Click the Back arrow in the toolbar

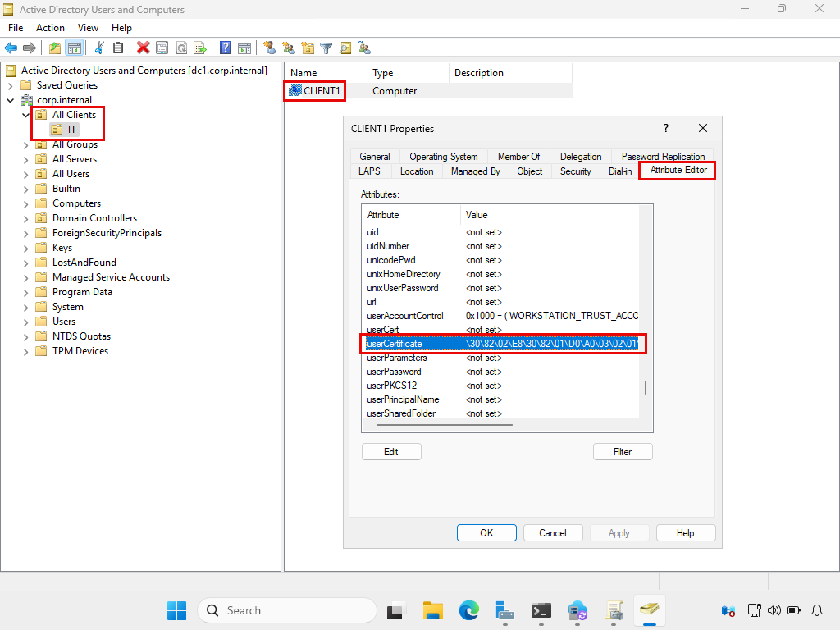(x=11, y=48)
